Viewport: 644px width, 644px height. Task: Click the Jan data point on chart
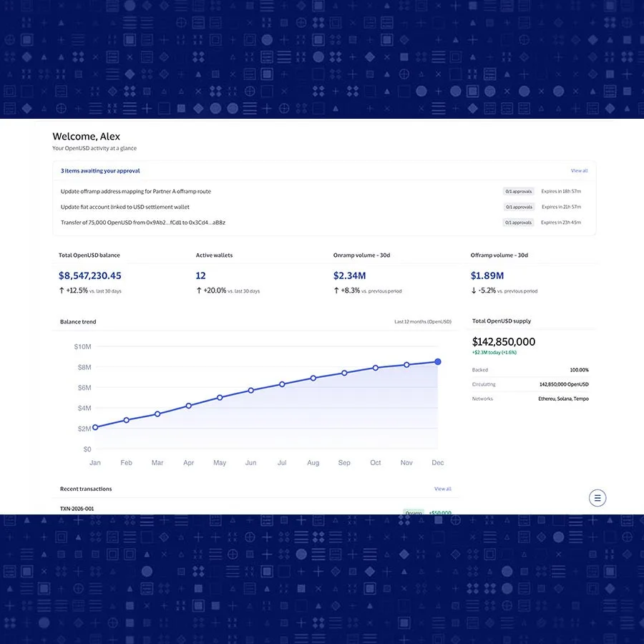coord(95,427)
